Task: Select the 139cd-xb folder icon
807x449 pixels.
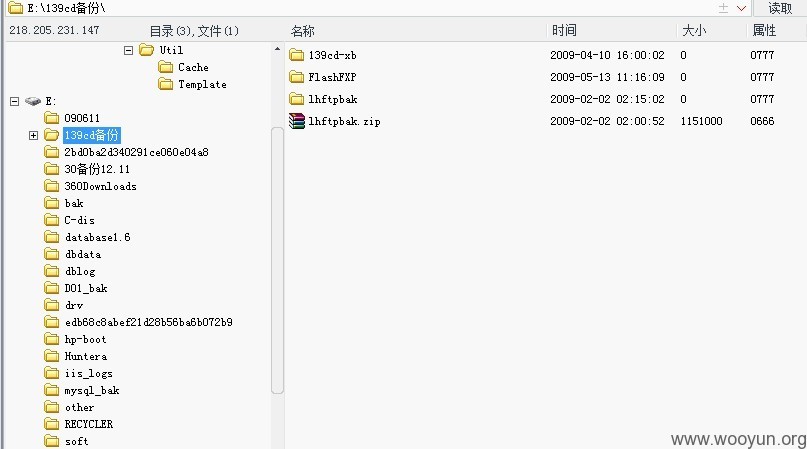Action: coord(296,55)
